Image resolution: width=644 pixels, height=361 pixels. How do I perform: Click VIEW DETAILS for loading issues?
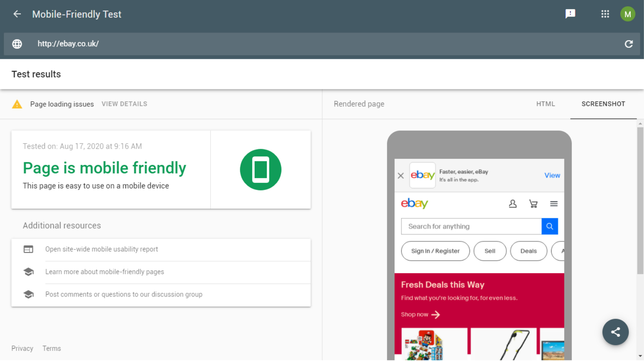pos(124,104)
